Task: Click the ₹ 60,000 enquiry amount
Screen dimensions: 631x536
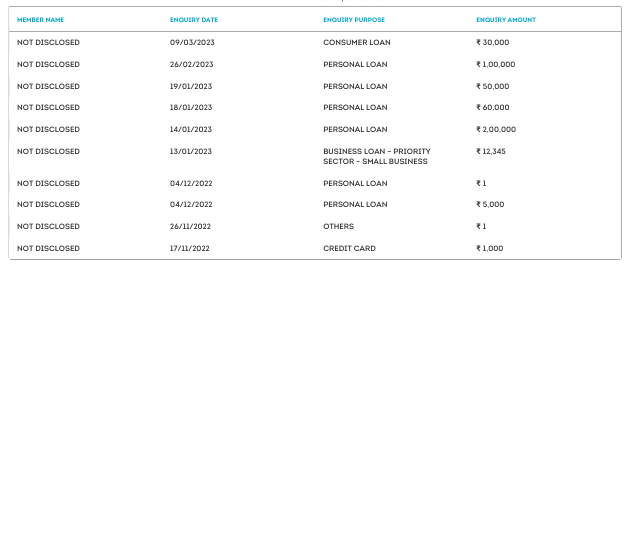Action: (493, 108)
